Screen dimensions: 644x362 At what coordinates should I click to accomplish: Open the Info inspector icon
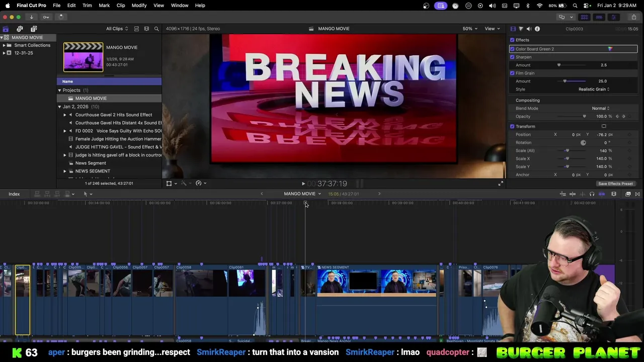pyautogui.click(x=537, y=29)
